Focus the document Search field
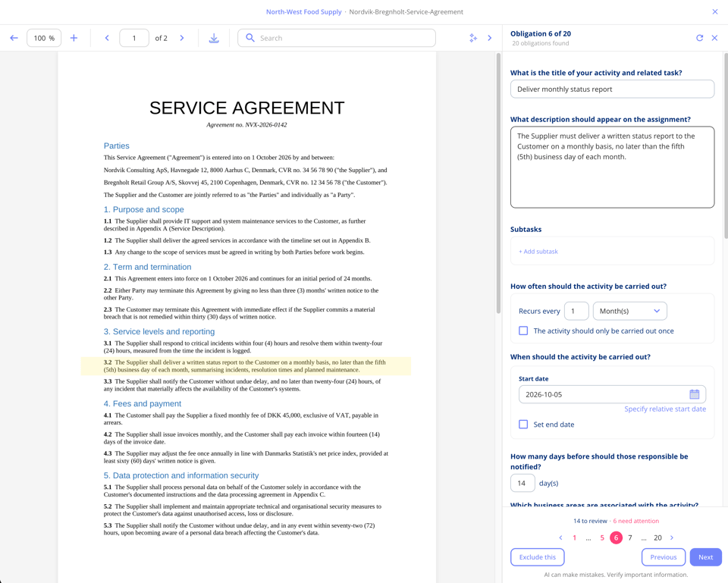Image resolution: width=728 pixels, height=583 pixels. tap(337, 38)
